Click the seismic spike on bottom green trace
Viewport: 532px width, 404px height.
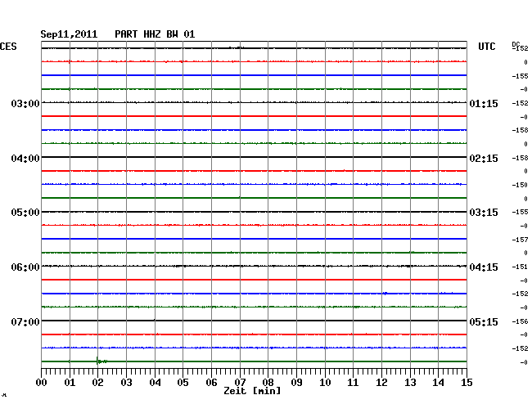[98, 361]
